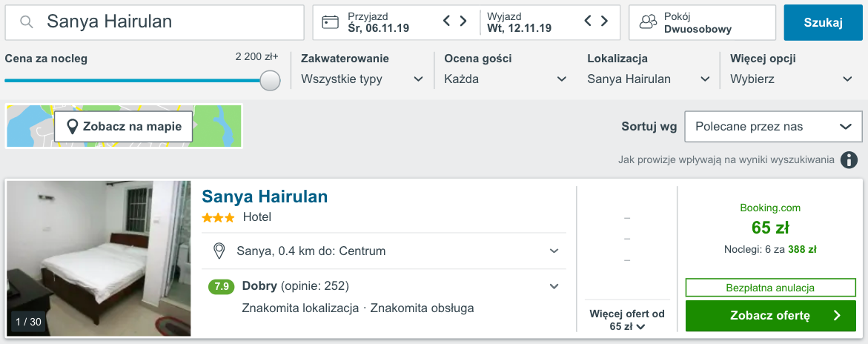The image size is (868, 344).
Task: Open the check-in calendar icon
Action: tap(331, 22)
